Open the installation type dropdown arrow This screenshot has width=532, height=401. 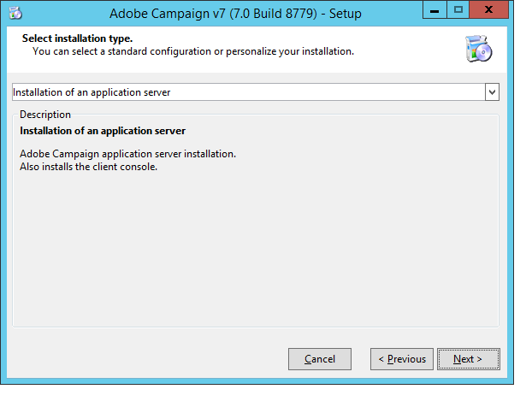(x=492, y=92)
